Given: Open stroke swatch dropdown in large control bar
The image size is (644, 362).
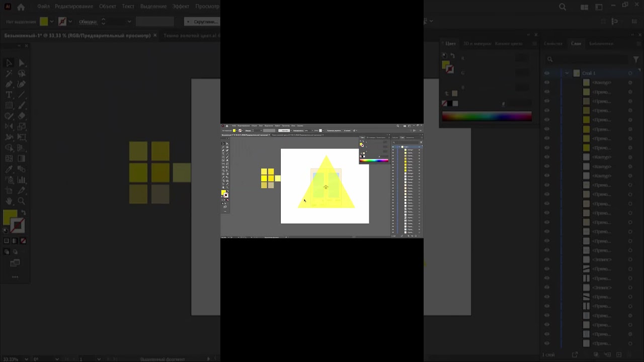Looking at the screenshot, I should (70, 22).
